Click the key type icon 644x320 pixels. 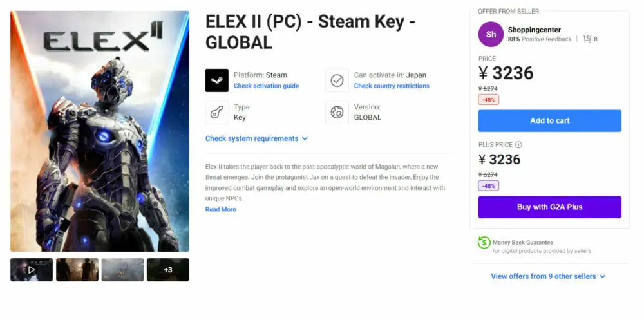(216, 112)
